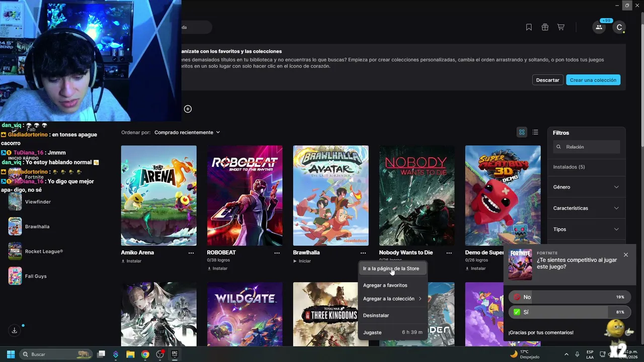The image size is (644, 362).
Task: Open the wishlist bookmark icon
Action: (529, 27)
